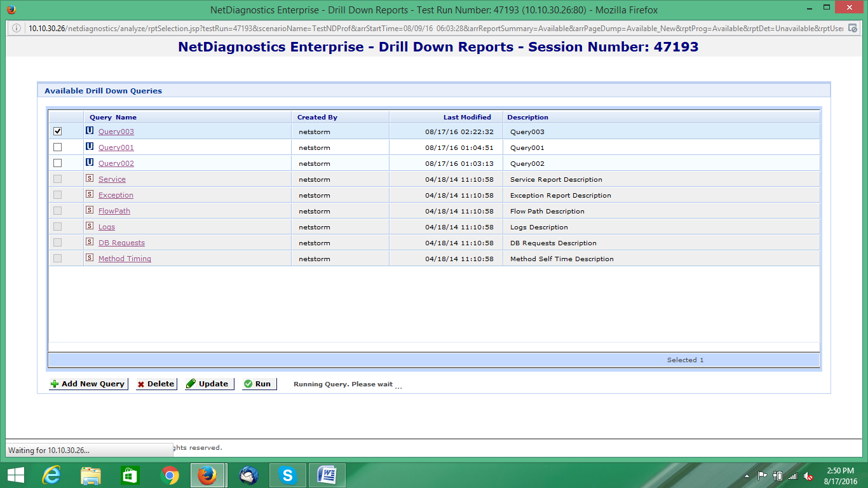Switch to Word in the taskbar

point(327,475)
